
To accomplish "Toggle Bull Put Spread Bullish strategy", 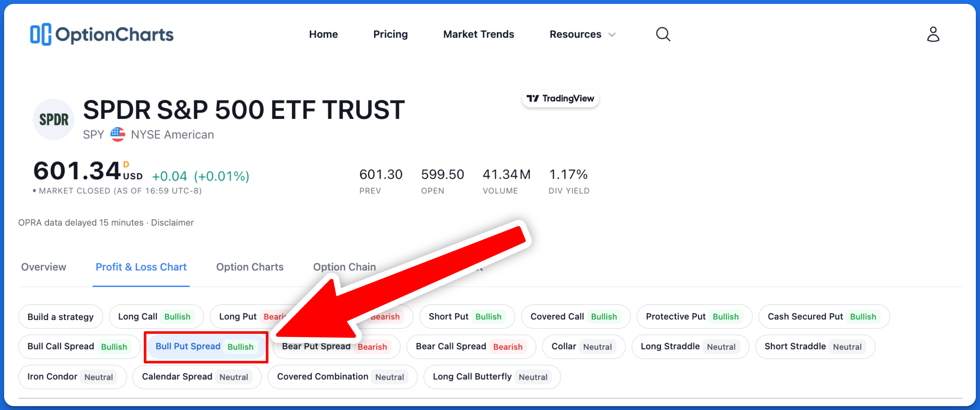I will point(207,347).
